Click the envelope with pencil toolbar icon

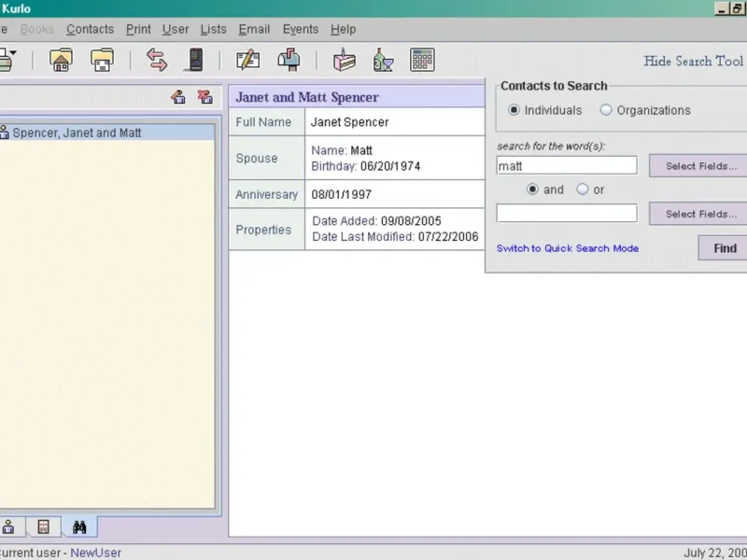248,61
